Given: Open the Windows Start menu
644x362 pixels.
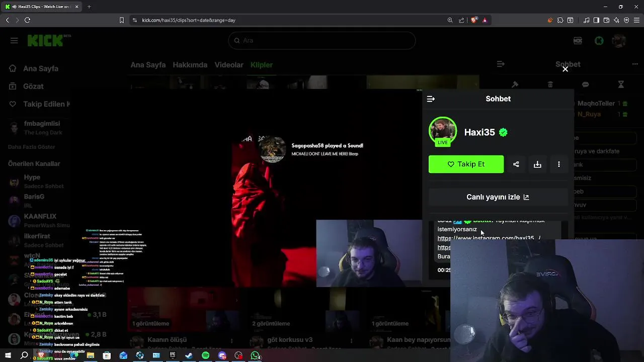Looking at the screenshot, I should coord(8,355).
